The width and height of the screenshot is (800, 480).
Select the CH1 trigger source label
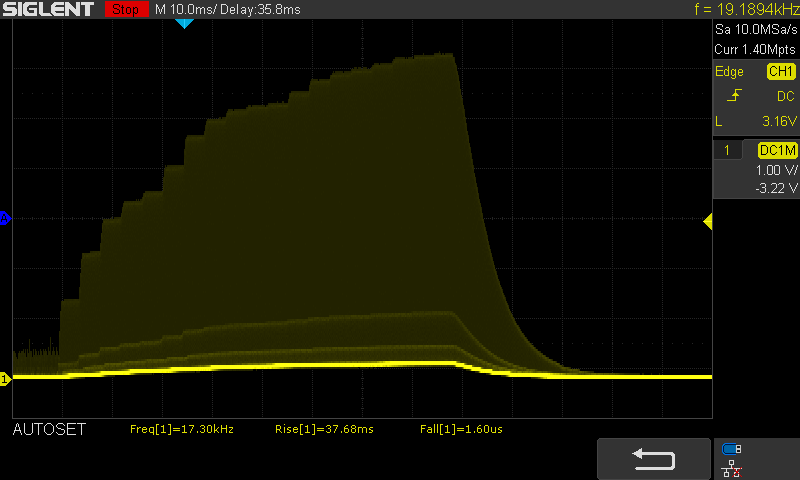coord(781,71)
